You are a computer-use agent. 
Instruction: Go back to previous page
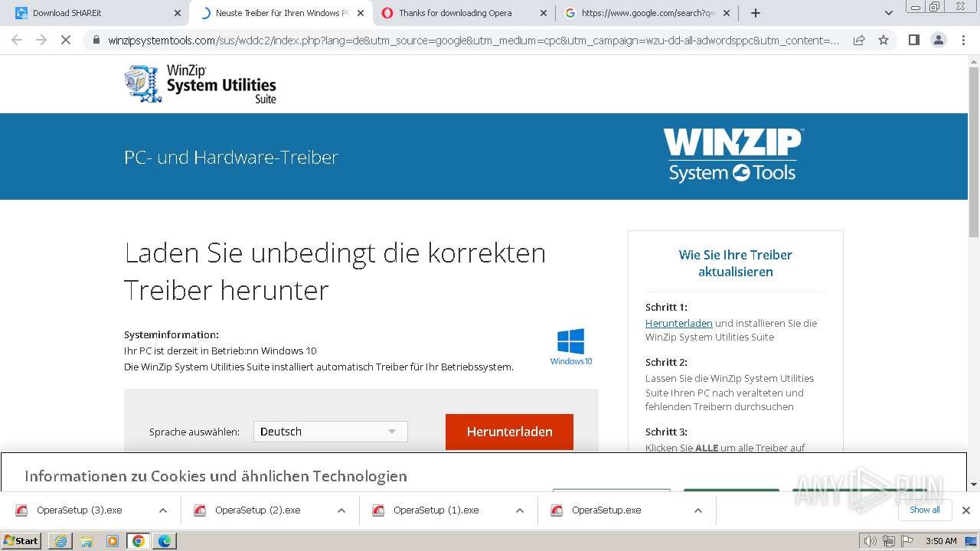pos(17,40)
